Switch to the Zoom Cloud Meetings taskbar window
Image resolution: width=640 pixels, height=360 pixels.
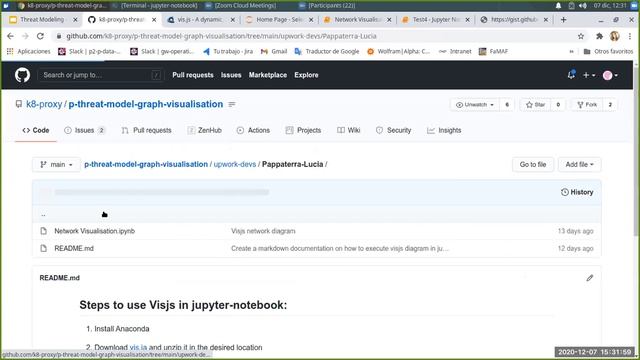tap(241, 6)
